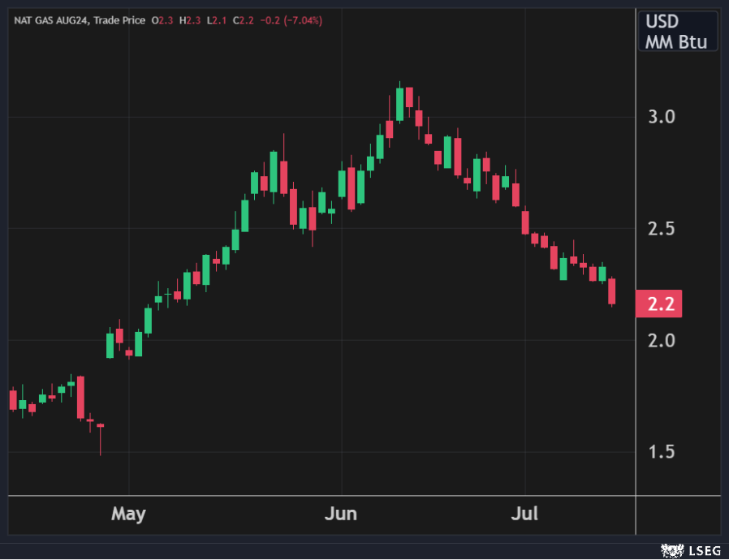Click the 2.5 price axis label

(x=662, y=228)
